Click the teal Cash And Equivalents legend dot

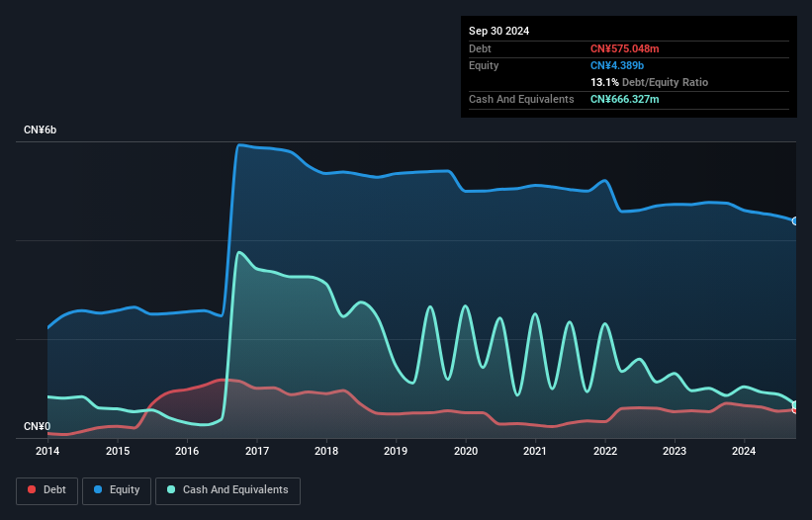(171, 489)
